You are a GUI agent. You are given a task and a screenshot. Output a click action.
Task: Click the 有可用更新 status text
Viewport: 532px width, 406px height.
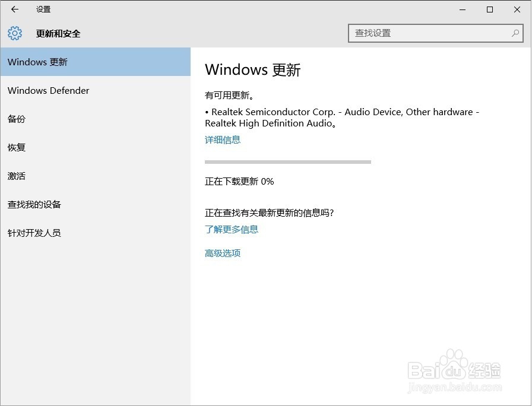coord(229,96)
